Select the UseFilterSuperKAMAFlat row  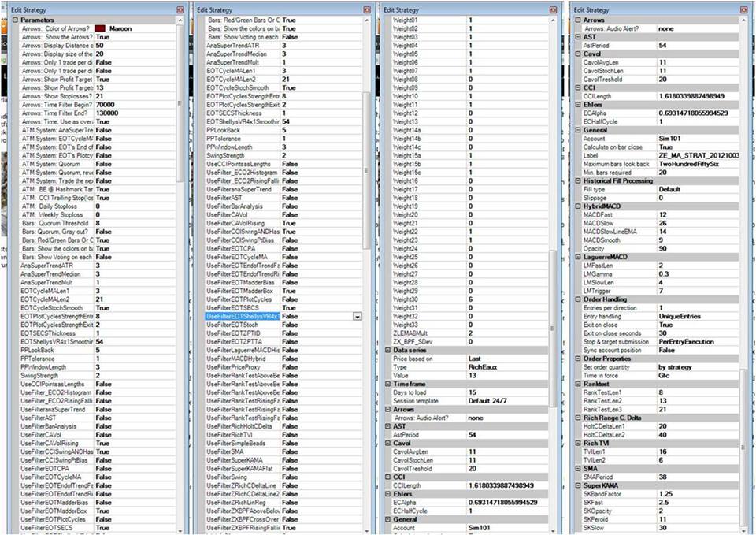coord(283,469)
